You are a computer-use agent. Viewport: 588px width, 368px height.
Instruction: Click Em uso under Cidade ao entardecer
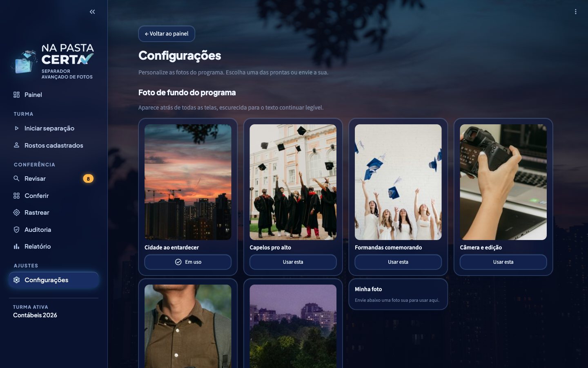188,262
